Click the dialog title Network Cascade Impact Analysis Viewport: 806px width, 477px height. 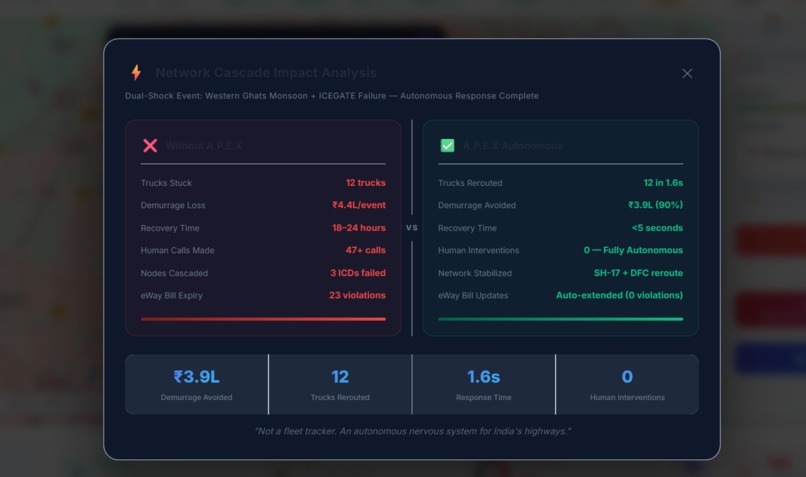coord(266,72)
